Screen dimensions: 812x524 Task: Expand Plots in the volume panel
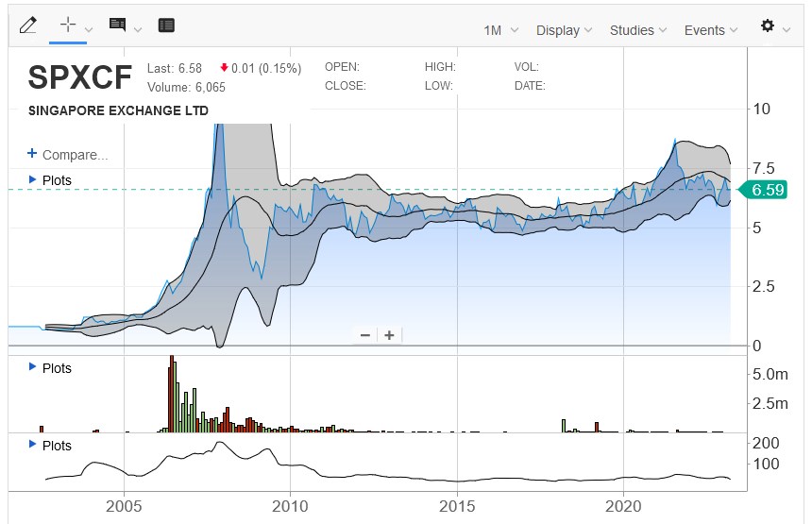[x=50, y=368]
